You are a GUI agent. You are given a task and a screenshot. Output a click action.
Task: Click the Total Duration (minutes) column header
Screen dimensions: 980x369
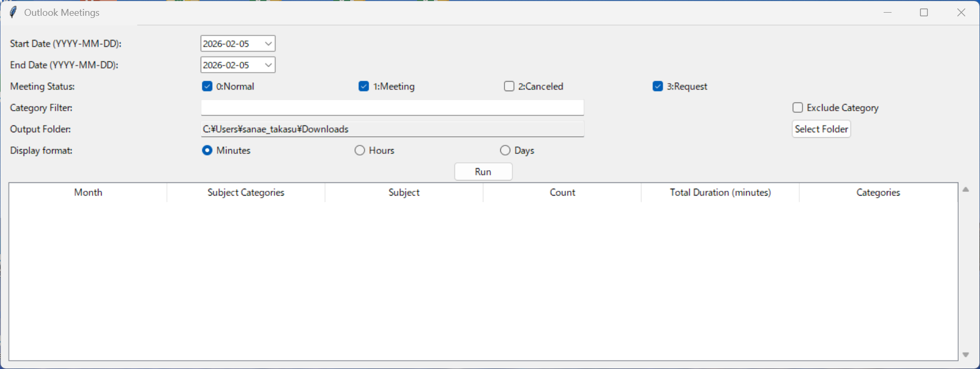point(720,192)
